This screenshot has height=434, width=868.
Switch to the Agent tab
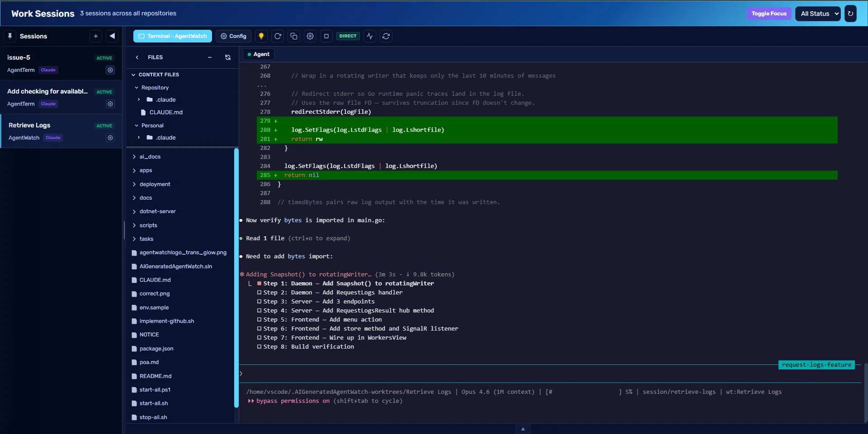click(x=259, y=54)
